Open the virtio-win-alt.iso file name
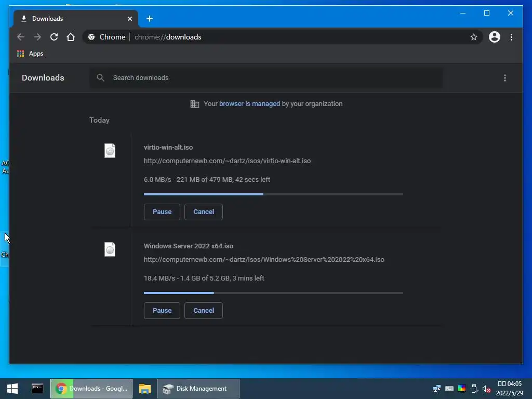This screenshot has height=399, width=532. 168,147
